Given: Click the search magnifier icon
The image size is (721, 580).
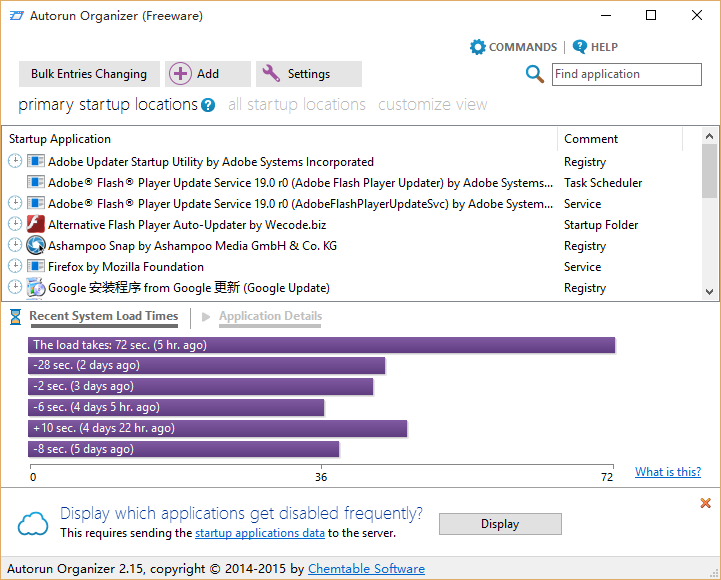Looking at the screenshot, I should coord(535,74).
